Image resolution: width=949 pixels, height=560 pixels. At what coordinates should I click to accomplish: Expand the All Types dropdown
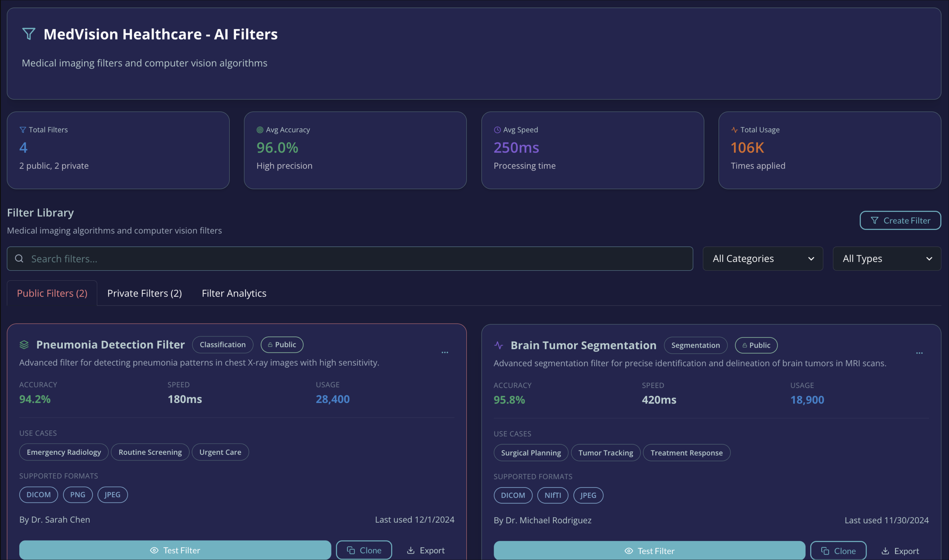[x=886, y=258]
